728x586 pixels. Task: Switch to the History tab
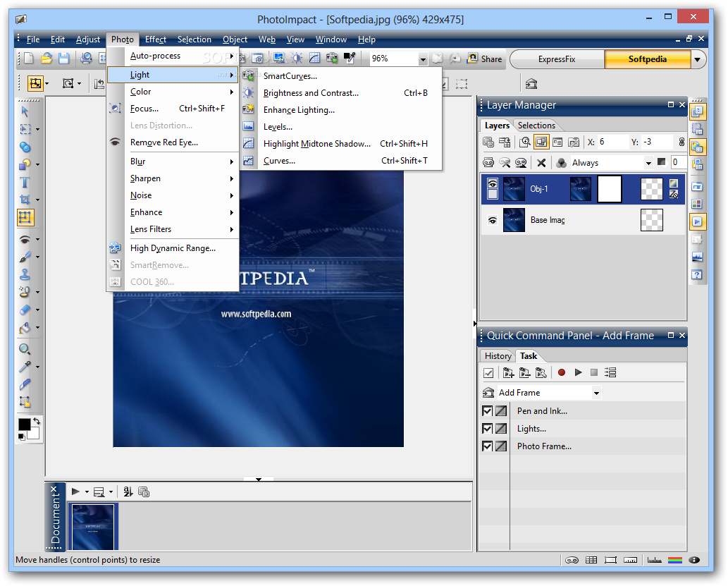[498, 356]
